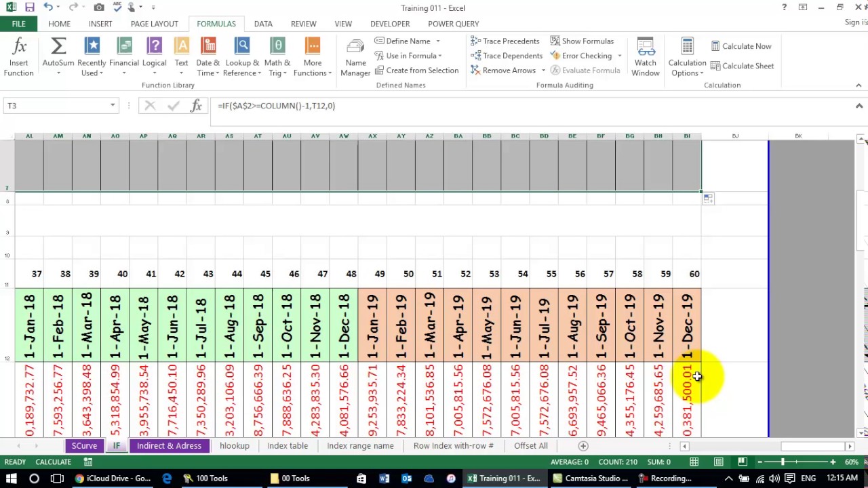Switch to the HOME tab
Screen dimensions: 868x488
click(59, 24)
